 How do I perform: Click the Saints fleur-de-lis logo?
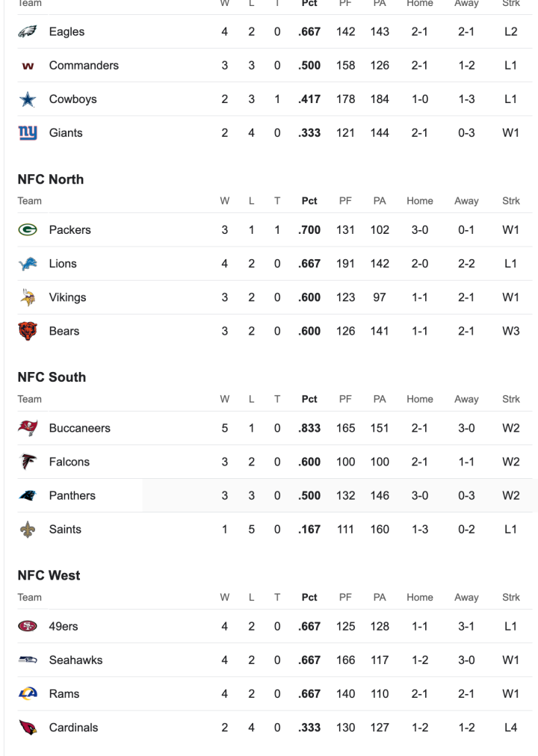click(x=28, y=529)
